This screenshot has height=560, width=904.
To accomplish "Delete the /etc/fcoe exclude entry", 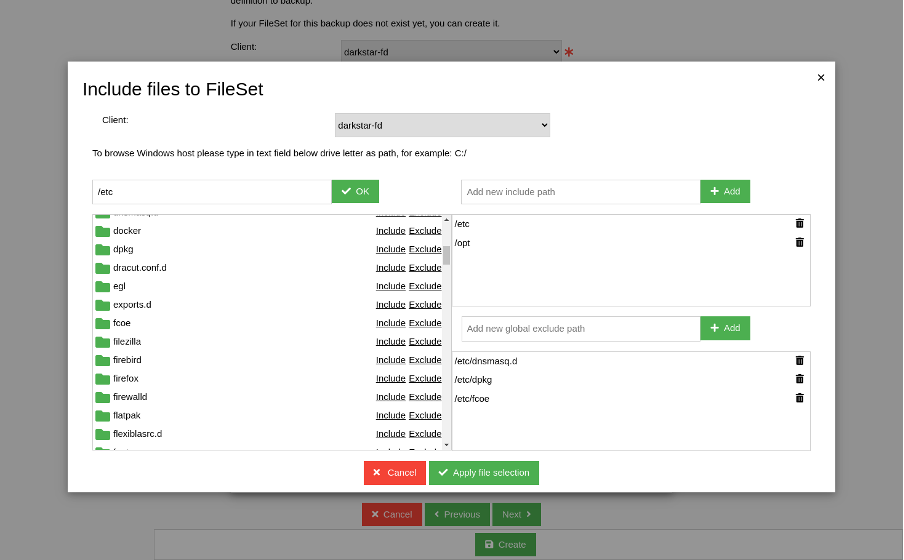I will (799, 398).
